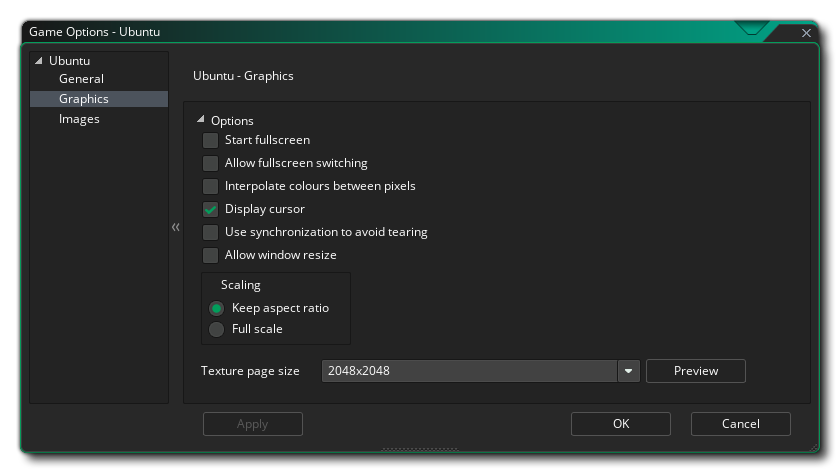This screenshot has height=473, width=840.
Task: Untick the Display cursor checkbox
Action: coord(210,209)
